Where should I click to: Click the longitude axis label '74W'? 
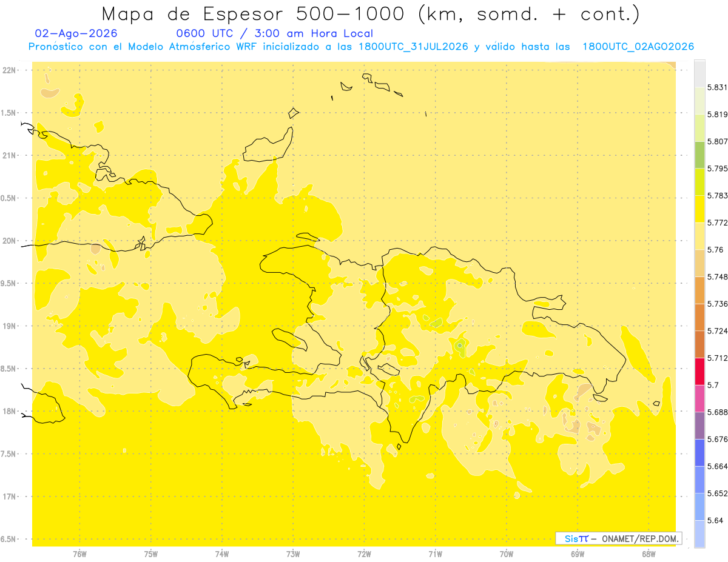click(222, 554)
